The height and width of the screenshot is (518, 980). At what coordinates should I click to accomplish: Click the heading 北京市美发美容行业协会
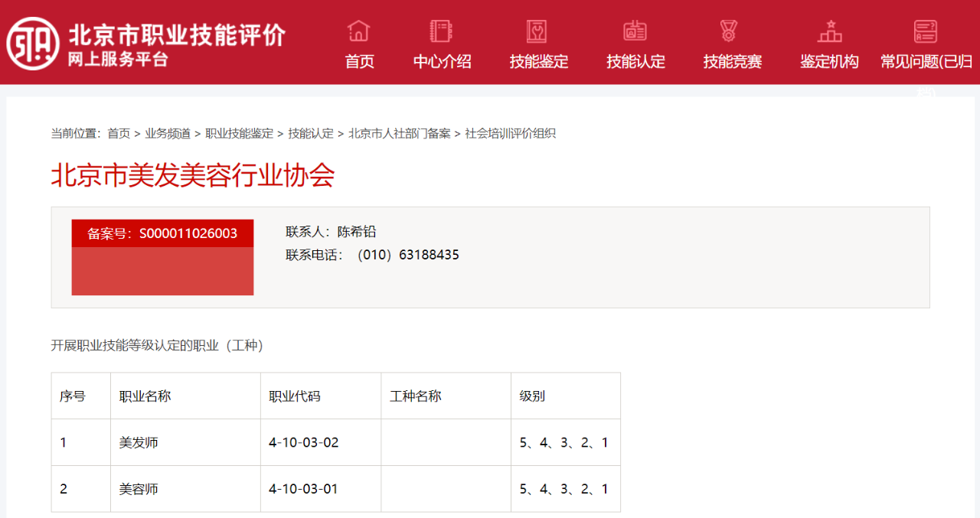[193, 175]
